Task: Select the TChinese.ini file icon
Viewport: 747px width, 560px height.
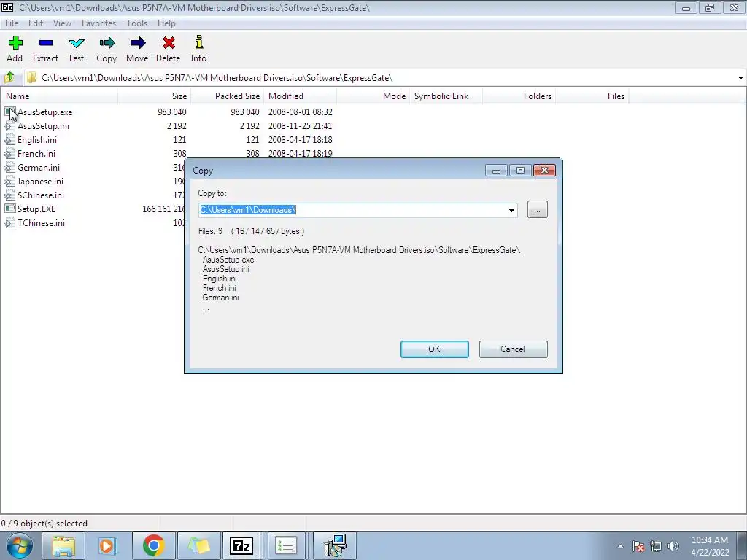Action: tap(9, 223)
